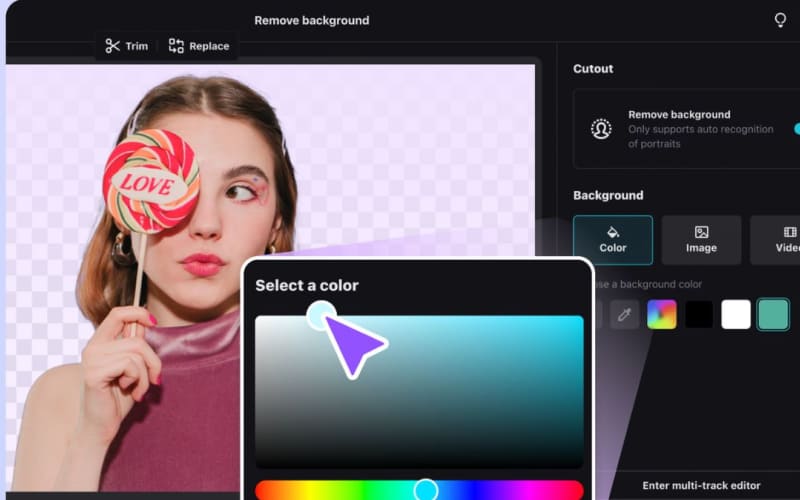Image resolution: width=800 pixels, height=500 pixels.
Task: Click the Trim scissors tool
Action: pyautogui.click(x=126, y=46)
